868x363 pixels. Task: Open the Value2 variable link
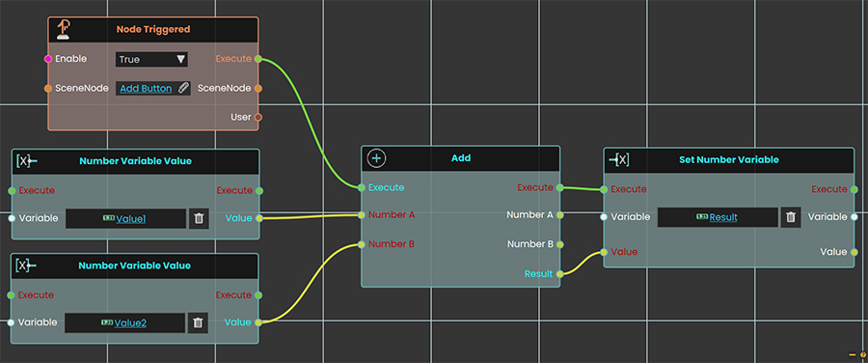click(x=130, y=323)
